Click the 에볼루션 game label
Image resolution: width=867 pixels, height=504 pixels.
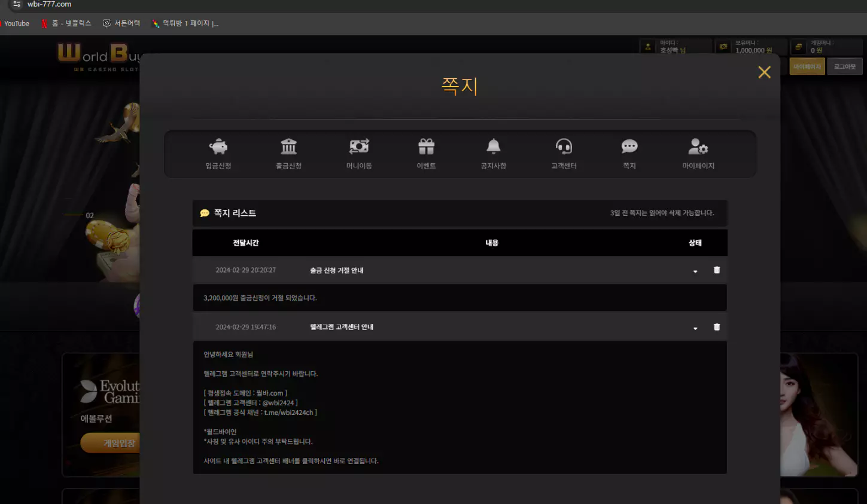(x=96, y=419)
